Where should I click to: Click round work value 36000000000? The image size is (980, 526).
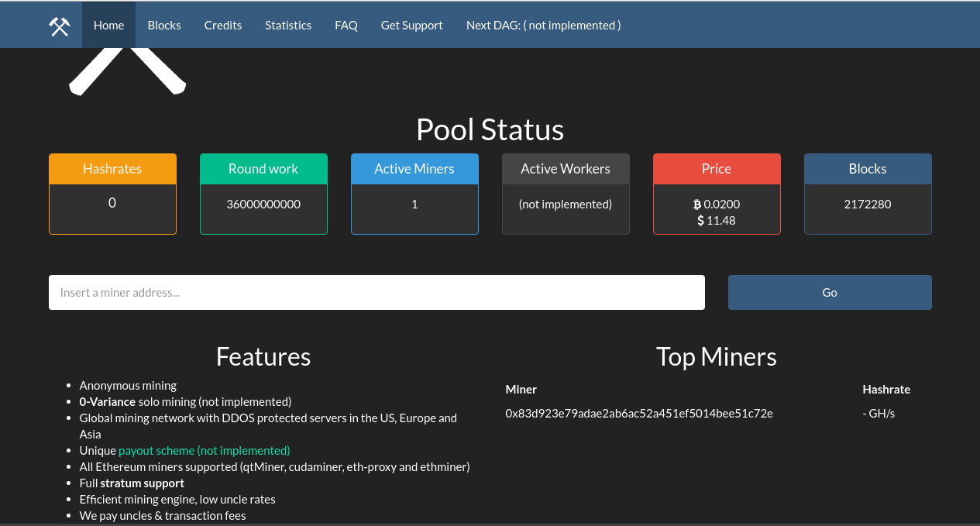[263, 205]
